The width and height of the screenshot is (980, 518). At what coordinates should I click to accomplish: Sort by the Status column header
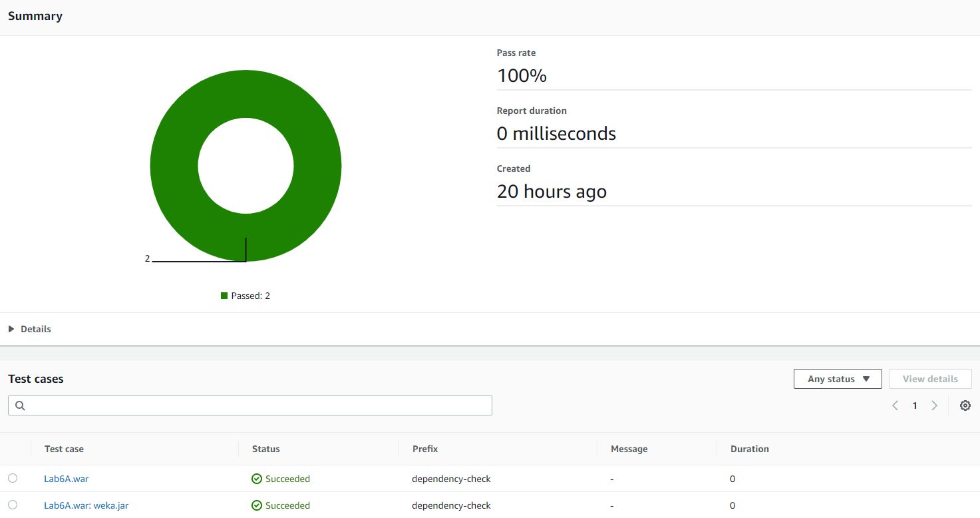click(x=266, y=449)
